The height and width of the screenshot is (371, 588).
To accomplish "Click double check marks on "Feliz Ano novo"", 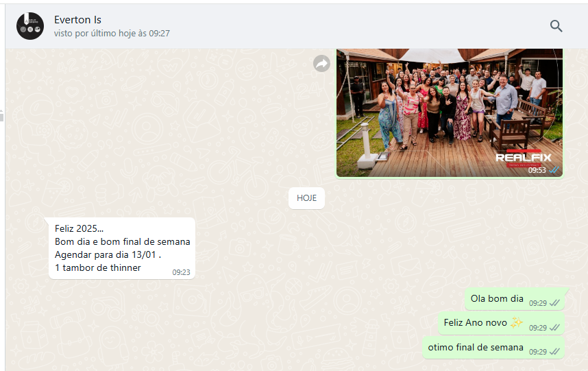I will 554,327.
